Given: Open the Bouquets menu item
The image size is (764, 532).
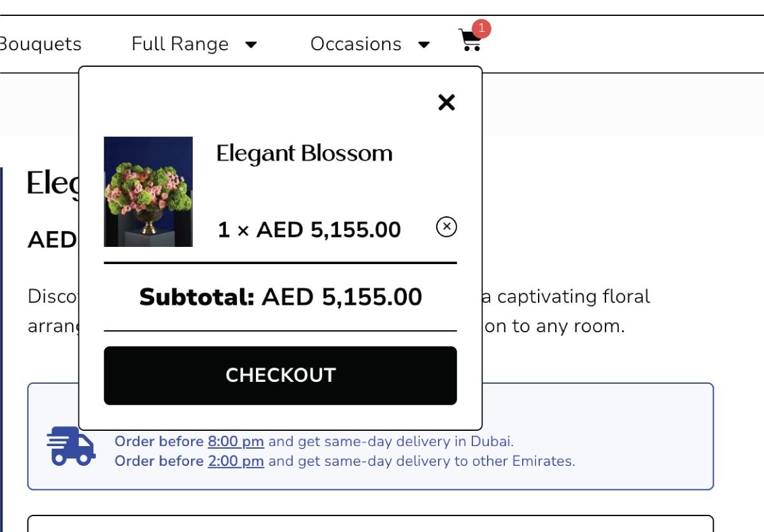Looking at the screenshot, I should pyautogui.click(x=41, y=44).
